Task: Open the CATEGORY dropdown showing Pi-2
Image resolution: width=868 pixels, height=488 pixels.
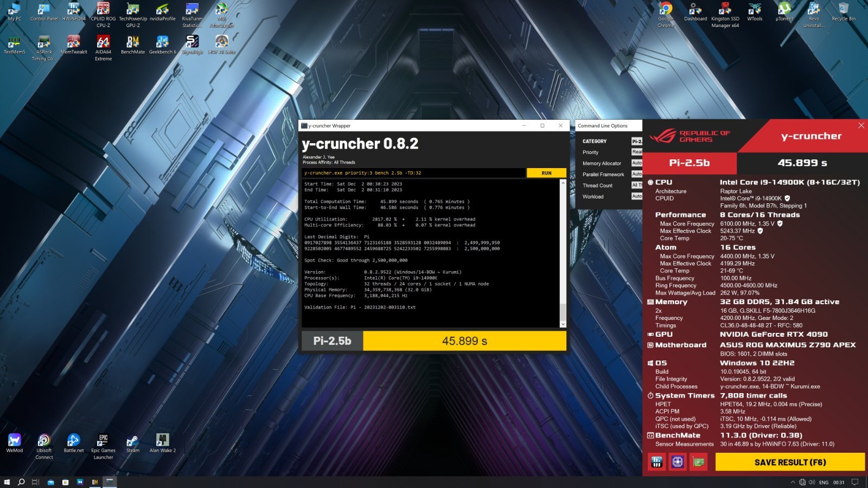Action: pyautogui.click(x=637, y=141)
